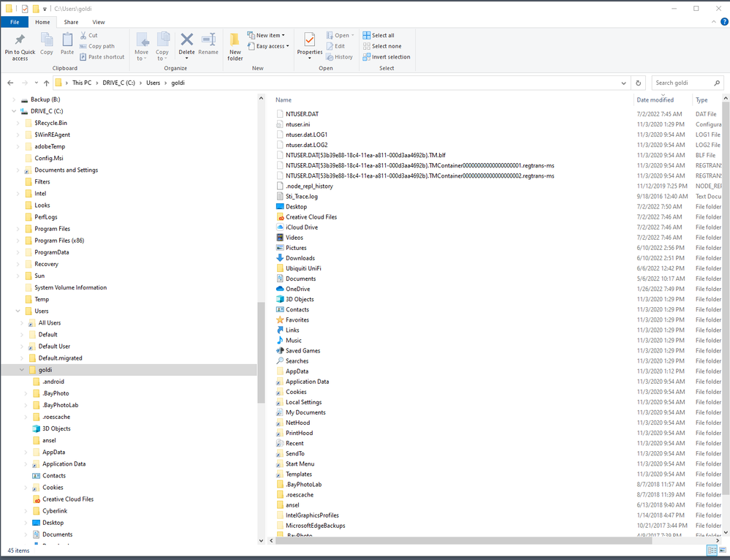Click History in the Open group
730x560 pixels.
pyautogui.click(x=339, y=57)
